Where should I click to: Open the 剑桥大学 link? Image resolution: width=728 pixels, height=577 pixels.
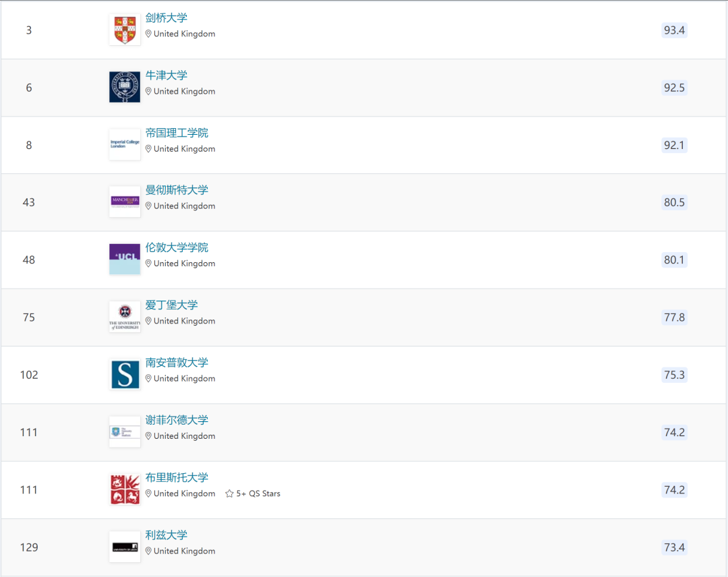pyautogui.click(x=166, y=18)
